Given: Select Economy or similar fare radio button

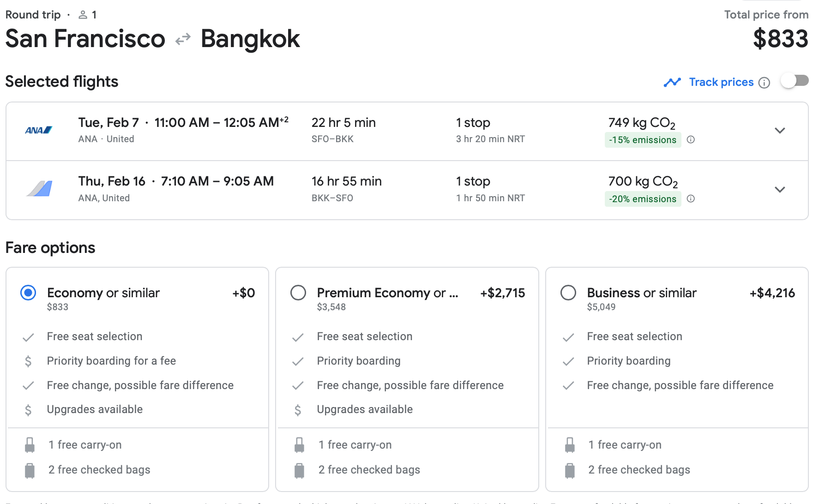Looking at the screenshot, I should point(28,293).
